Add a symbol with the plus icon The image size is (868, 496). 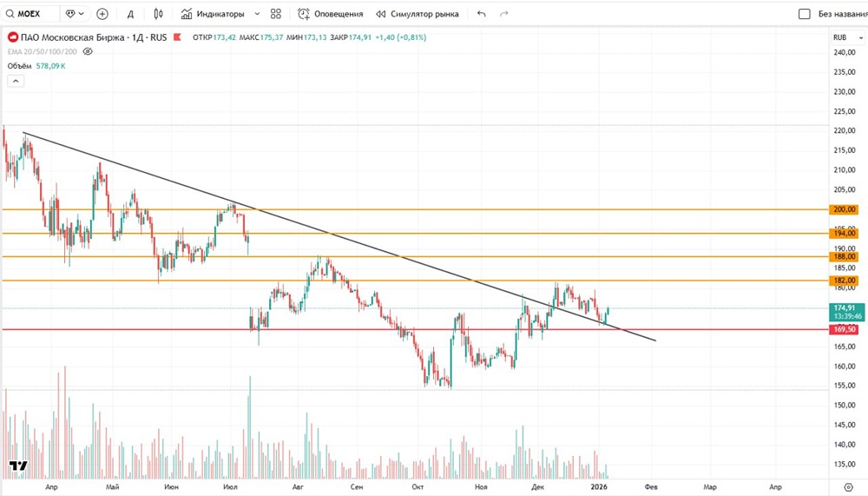point(102,14)
